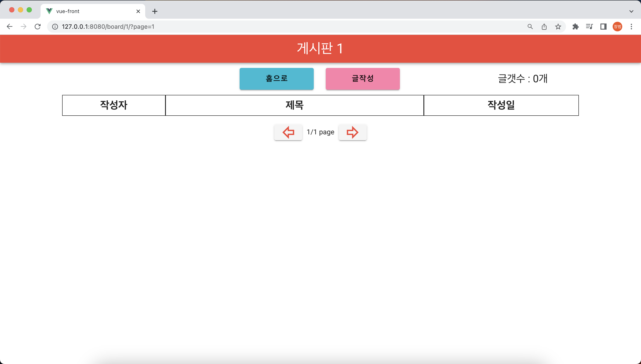Viewport: 641px width, 364px height.
Task: Click the next page right arrow
Action: [352, 132]
